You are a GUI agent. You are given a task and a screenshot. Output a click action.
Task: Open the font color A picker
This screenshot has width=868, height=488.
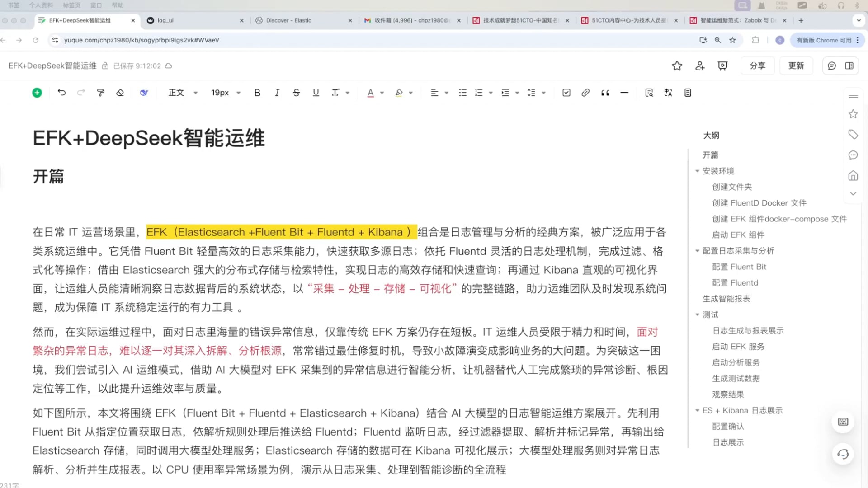(370, 93)
